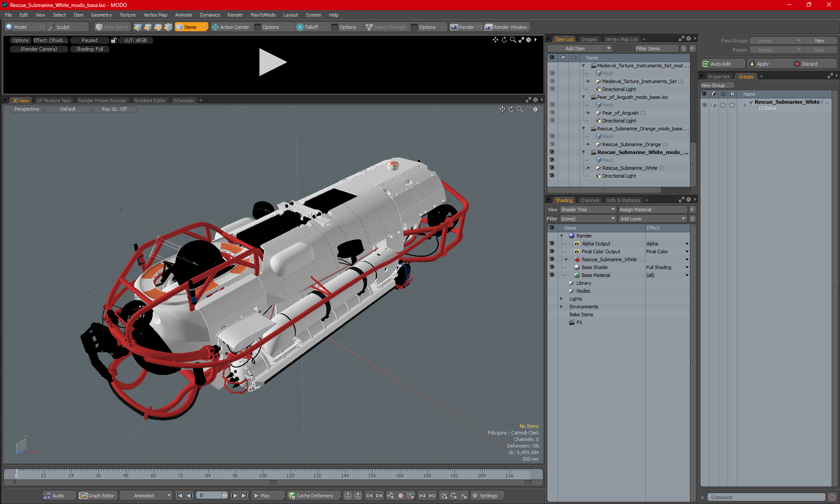Open Action Center menu
The width and height of the screenshot is (840, 504).
(231, 27)
